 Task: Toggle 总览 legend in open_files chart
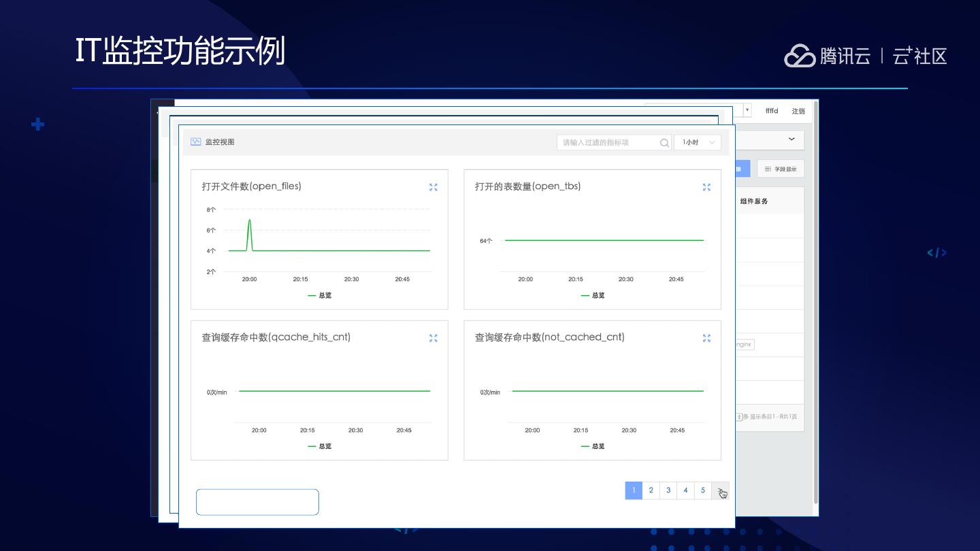point(320,295)
